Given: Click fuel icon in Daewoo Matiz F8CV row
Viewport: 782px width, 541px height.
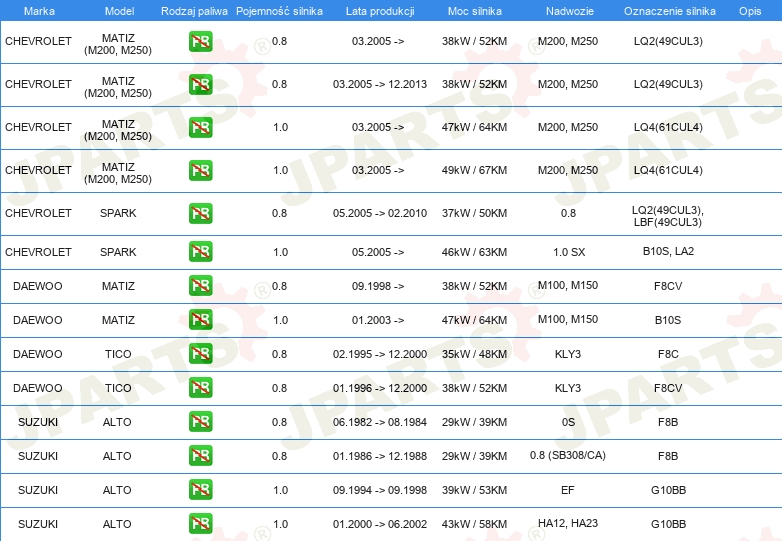Looking at the screenshot, I should coord(200,286).
